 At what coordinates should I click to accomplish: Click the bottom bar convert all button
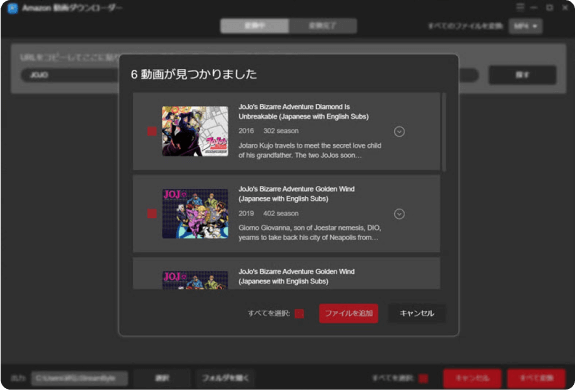tap(537, 378)
